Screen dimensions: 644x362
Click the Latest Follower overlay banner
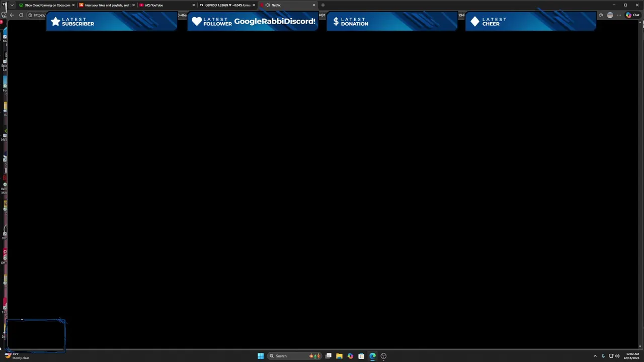click(253, 22)
